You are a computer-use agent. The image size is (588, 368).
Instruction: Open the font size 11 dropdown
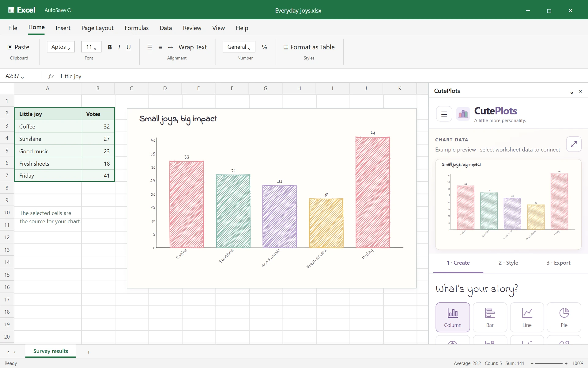[91, 47]
